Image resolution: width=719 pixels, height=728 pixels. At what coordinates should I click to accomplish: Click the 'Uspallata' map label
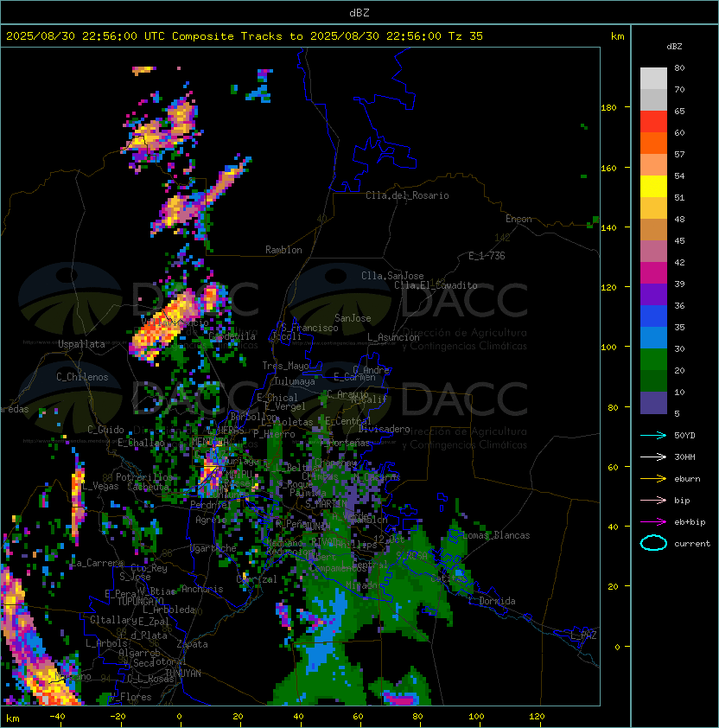point(81,344)
